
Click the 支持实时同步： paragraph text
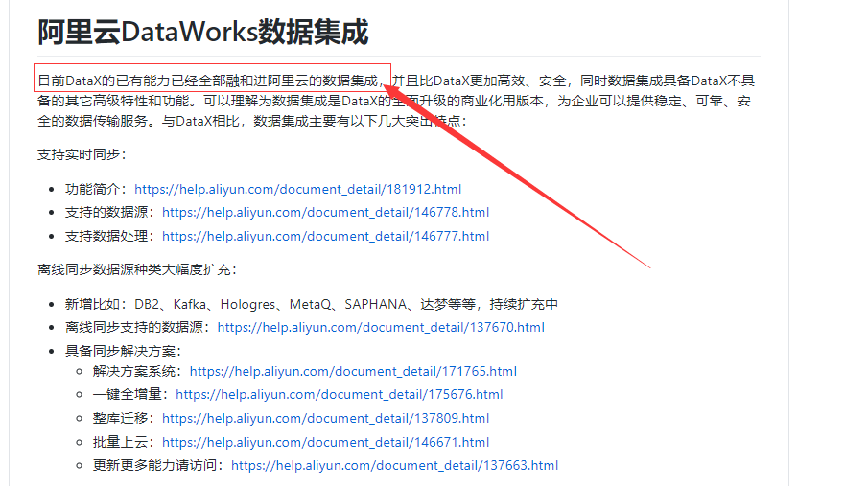(82, 155)
